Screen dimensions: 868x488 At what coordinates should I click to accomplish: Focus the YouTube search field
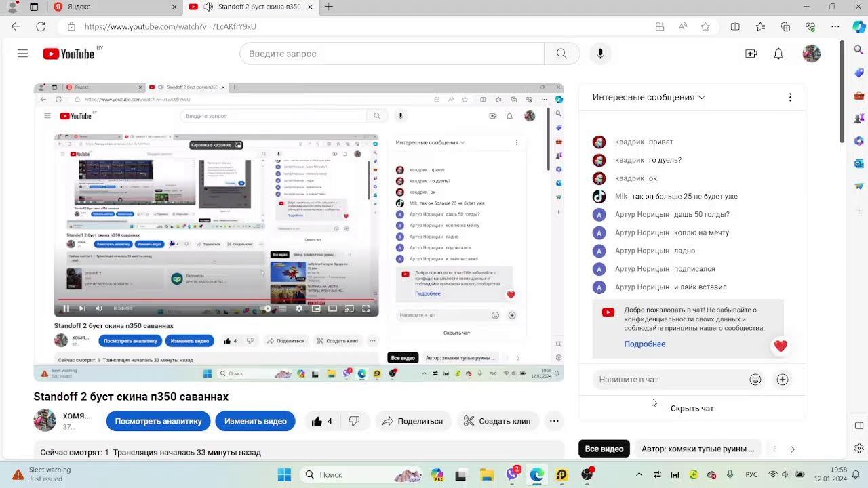(x=391, y=54)
